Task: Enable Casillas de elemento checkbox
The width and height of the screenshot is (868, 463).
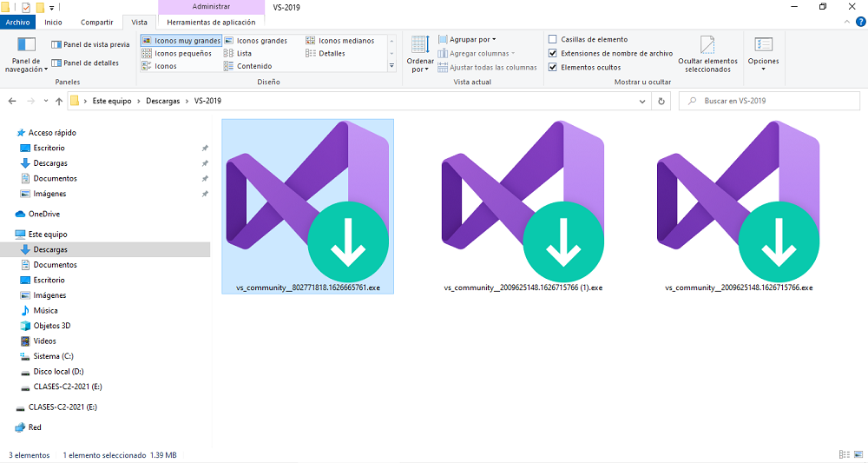Action: pos(552,39)
